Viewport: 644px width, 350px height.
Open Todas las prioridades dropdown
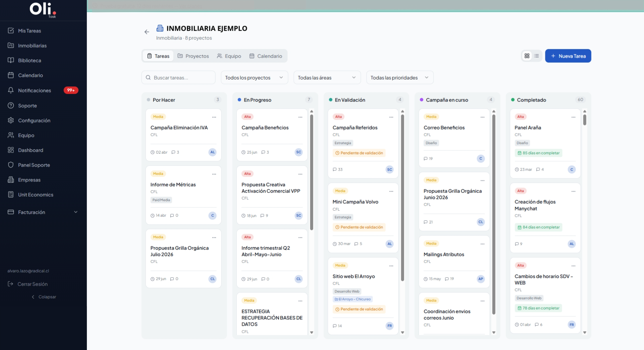400,78
